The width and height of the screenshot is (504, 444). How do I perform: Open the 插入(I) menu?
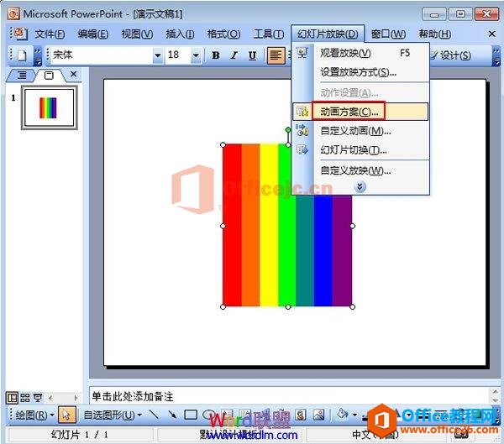pyautogui.click(x=180, y=34)
